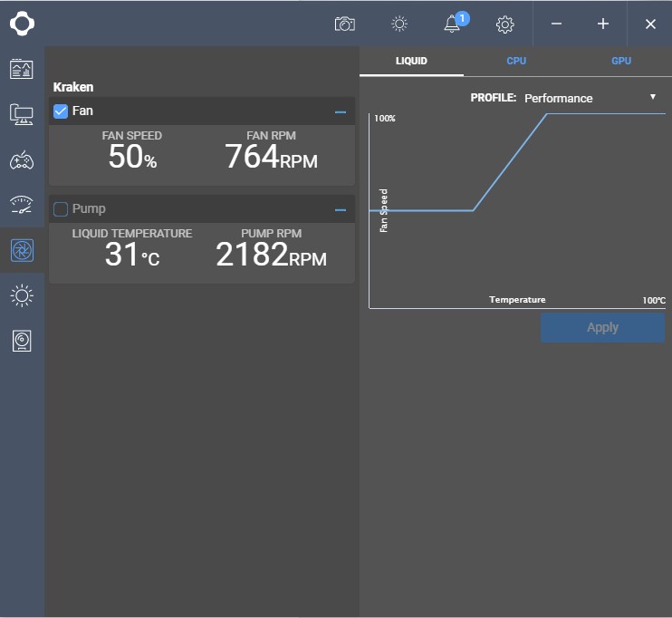Select the Cooling fan icon in sidebar
The image size is (672, 618).
click(22, 250)
